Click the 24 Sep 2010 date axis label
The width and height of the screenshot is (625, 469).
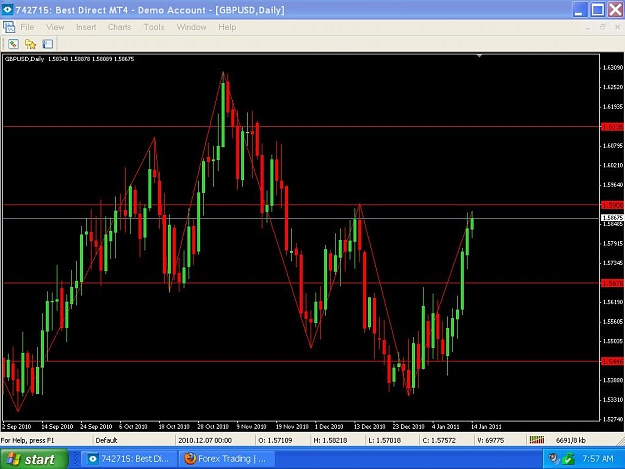pos(96,426)
